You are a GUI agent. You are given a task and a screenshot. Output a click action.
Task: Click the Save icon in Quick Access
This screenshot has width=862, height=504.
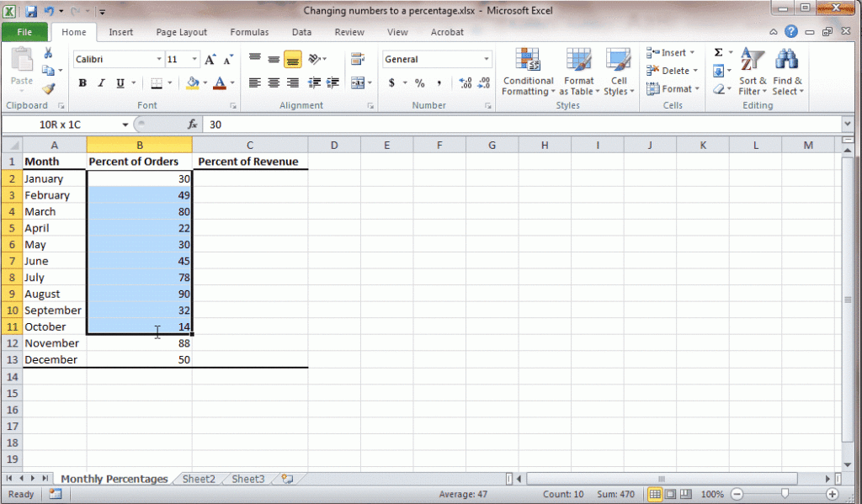coord(31,11)
